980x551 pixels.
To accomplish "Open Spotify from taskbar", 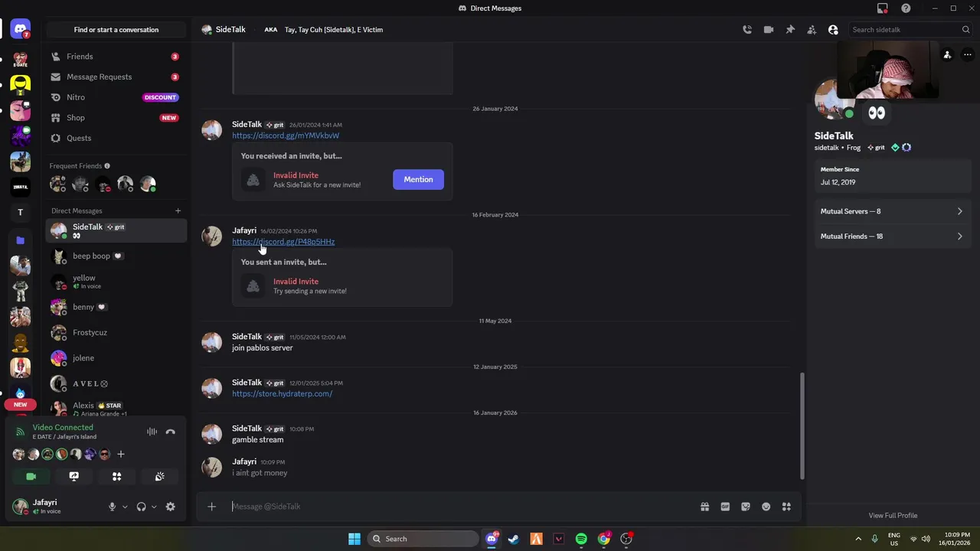I will (581, 539).
